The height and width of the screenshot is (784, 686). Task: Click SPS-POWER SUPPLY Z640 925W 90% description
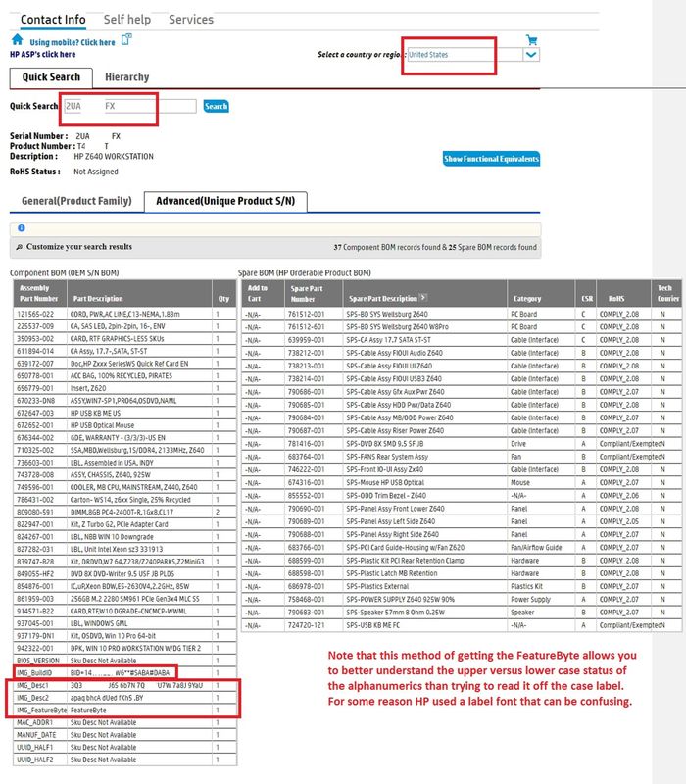tap(401, 600)
